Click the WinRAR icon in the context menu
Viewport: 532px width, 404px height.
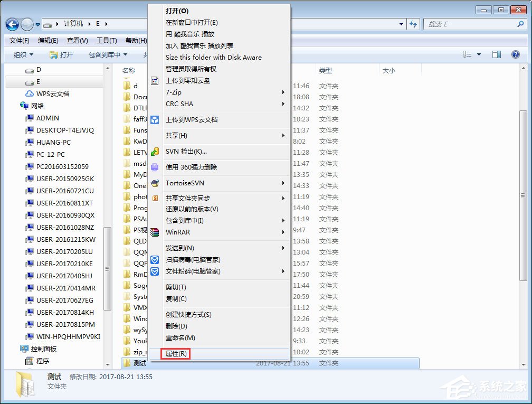pos(155,232)
